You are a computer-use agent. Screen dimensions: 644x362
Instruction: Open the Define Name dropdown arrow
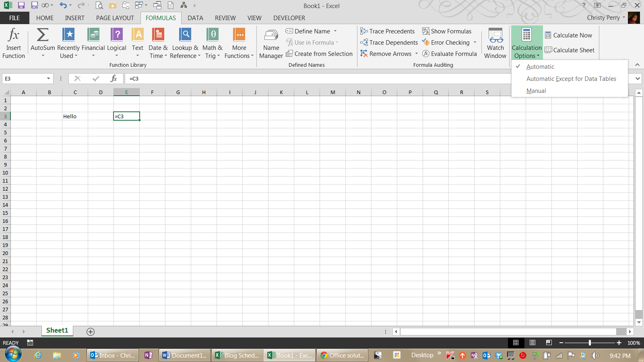335,31
